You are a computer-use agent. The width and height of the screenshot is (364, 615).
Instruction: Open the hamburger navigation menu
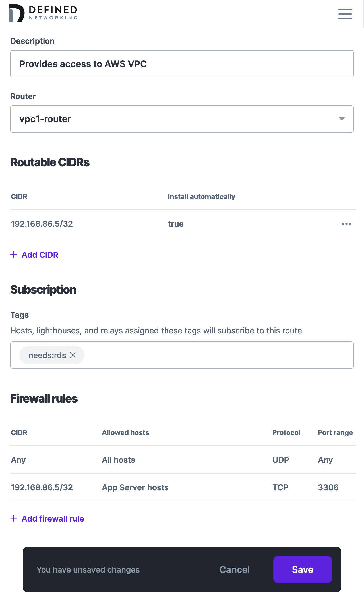pos(345,14)
